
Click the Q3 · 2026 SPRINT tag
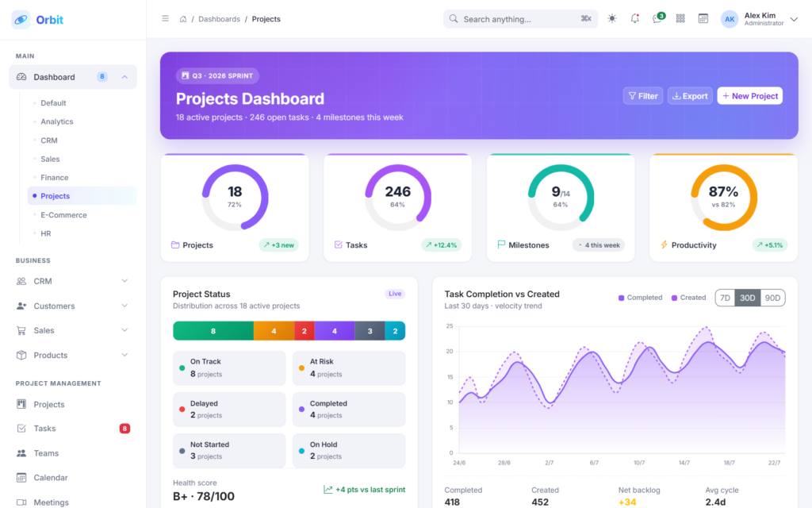point(217,75)
